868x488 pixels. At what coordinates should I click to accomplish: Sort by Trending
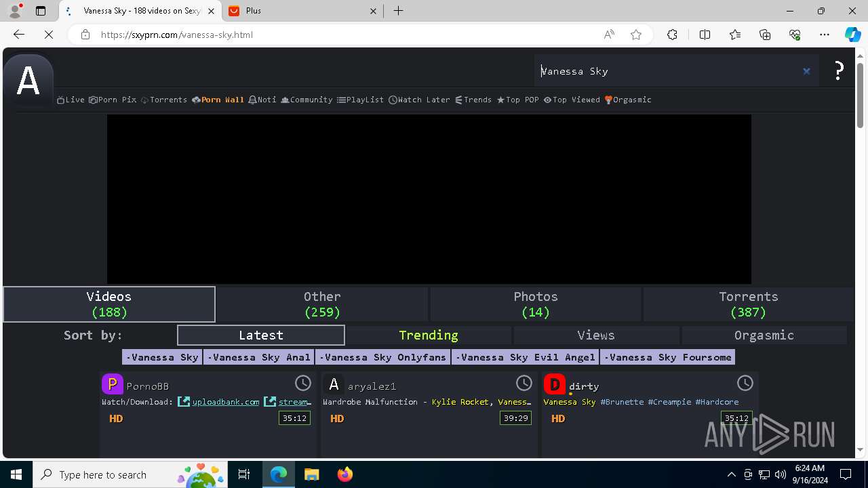429,335
